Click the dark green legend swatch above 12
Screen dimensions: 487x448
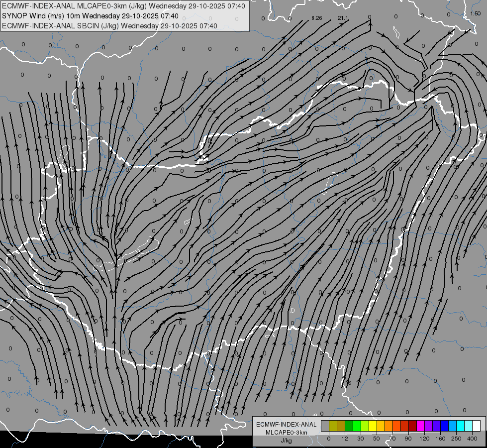(x=349, y=426)
